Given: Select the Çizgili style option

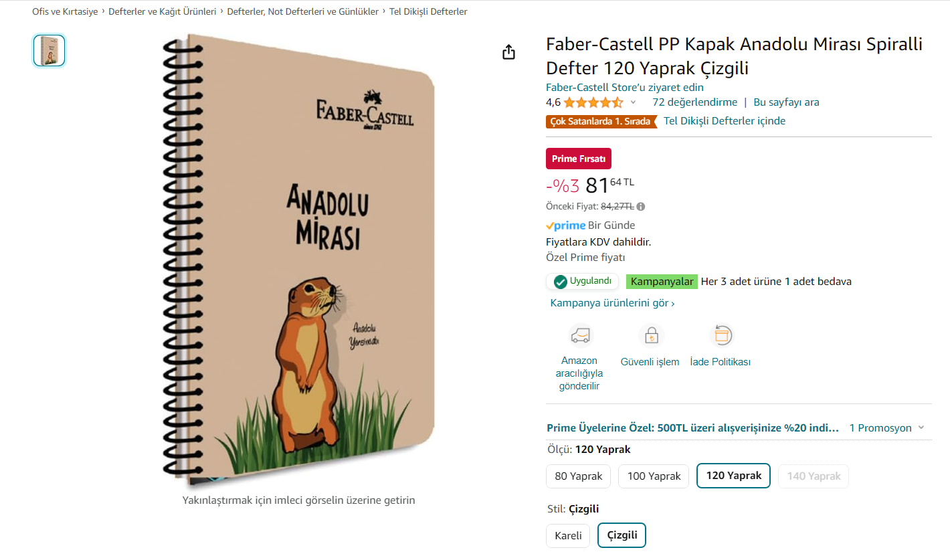Looking at the screenshot, I should click(622, 536).
